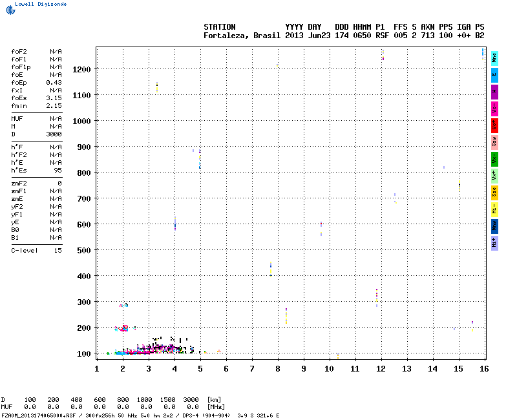
Task: Click the h'F2 parameter label
Action: 19,155
